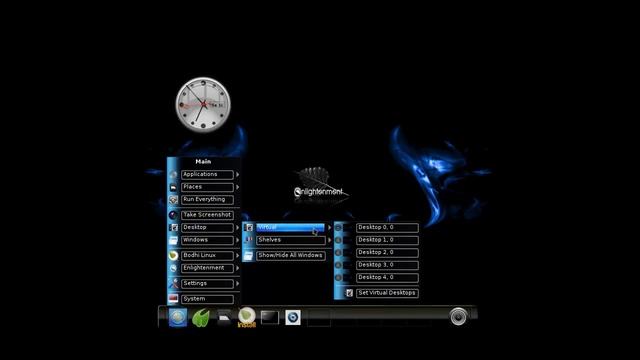The height and width of the screenshot is (360, 640).
Task: Choose Show/Hide All Windows entry
Action: pyautogui.click(x=291, y=256)
